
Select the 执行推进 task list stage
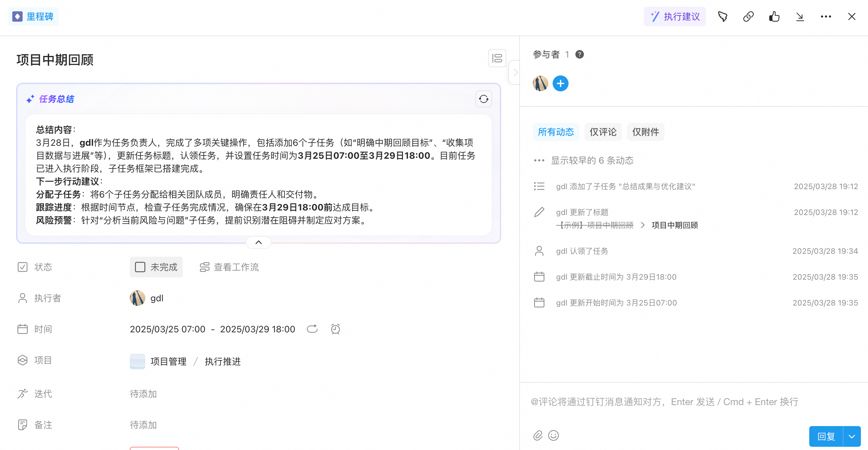[x=223, y=362]
